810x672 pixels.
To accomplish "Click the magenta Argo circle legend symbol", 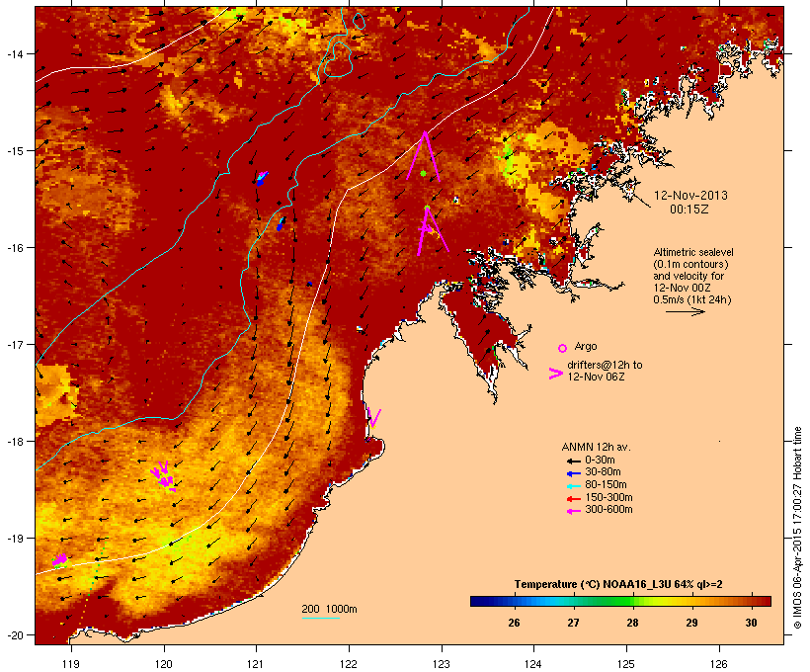I will (x=562, y=348).
